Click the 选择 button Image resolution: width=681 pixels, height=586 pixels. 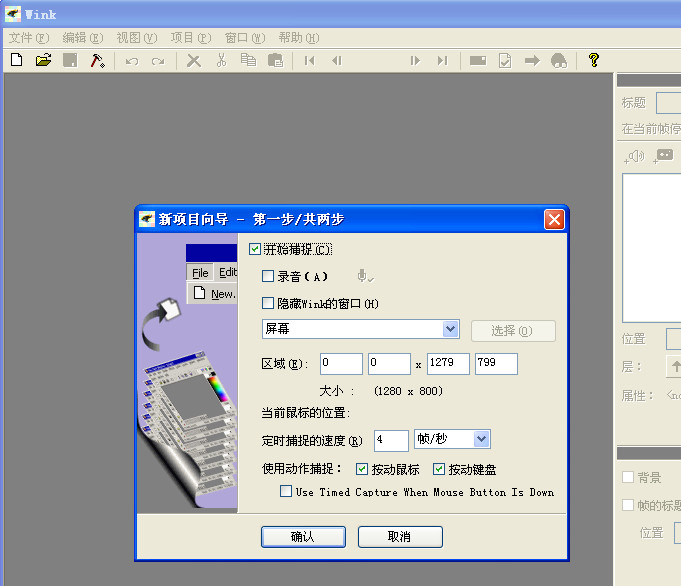point(513,331)
